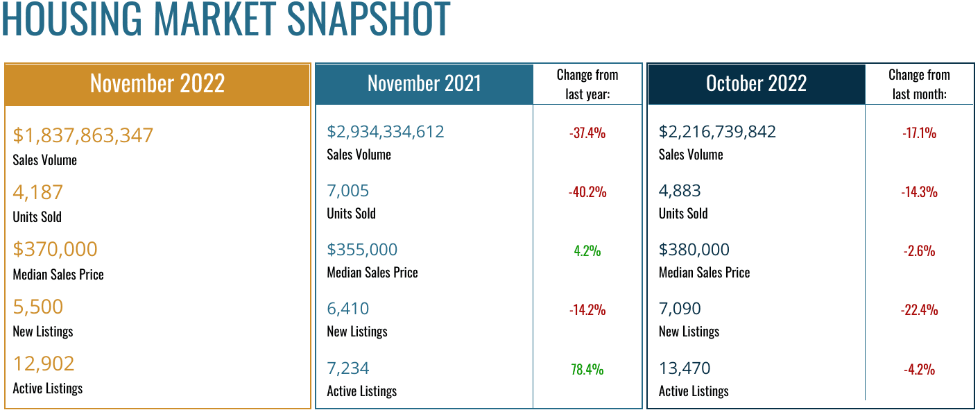Click the -37.4% sales volume change
Screen dimensions: 980x410
pyautogui.click(x=587, y=133)
